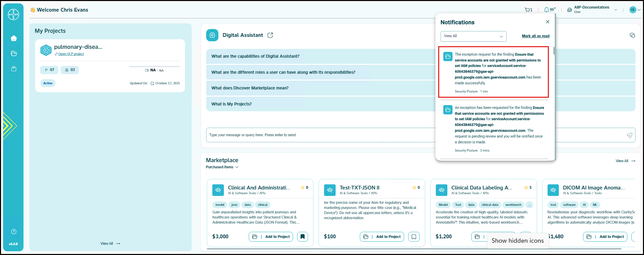The image size is (644, 255).
Task: Click the notification bell icon
Action: (547, 10)
